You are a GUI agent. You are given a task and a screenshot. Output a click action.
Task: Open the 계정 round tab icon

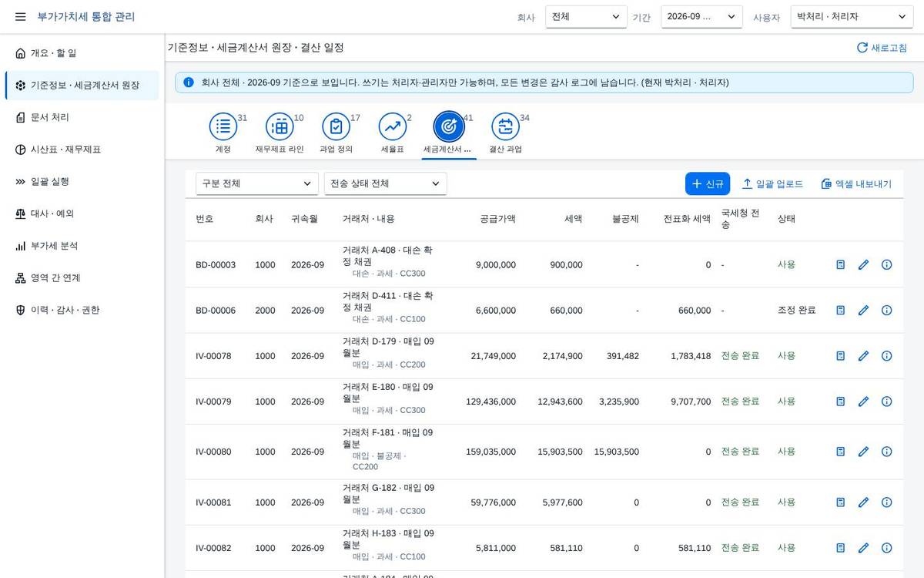pos(223,126)
